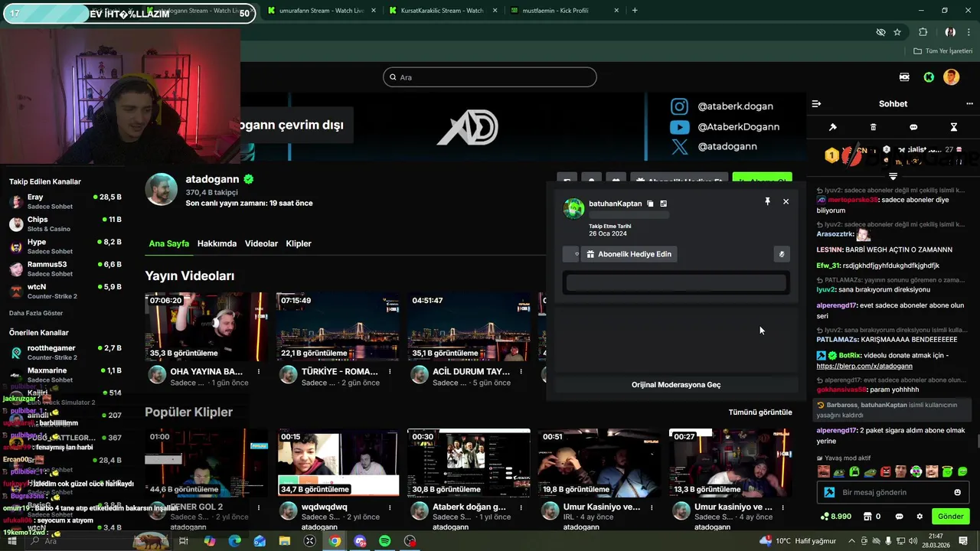Click the small dropdown beside Abonelik Hediye Edin

click(x=571, y=254)
